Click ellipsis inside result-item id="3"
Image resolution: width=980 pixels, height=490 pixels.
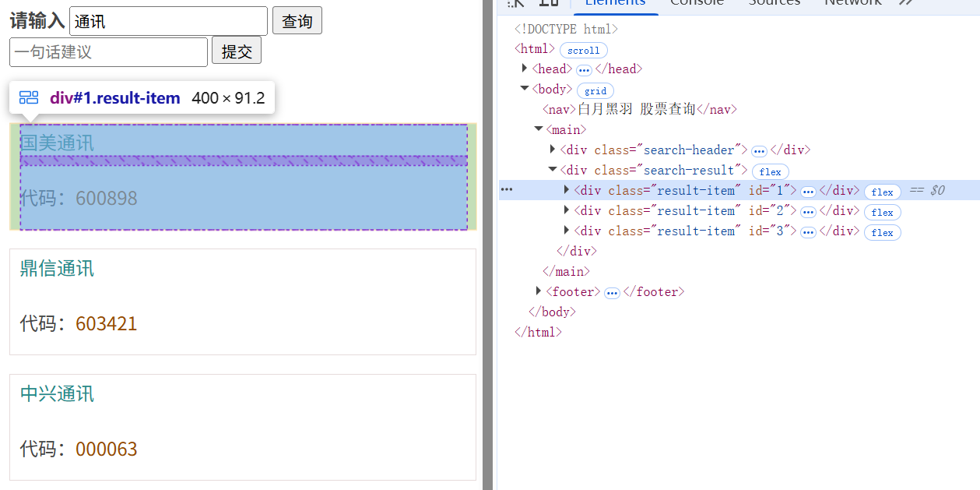tap(808, 232)
